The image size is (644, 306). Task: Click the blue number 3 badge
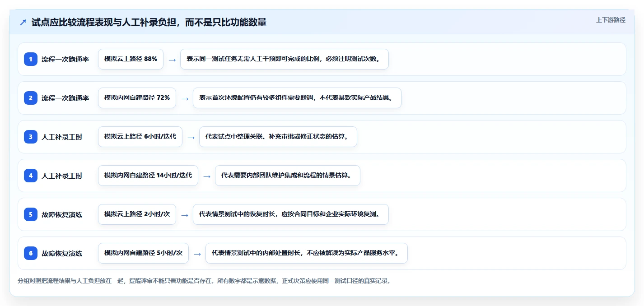[31, 137]
